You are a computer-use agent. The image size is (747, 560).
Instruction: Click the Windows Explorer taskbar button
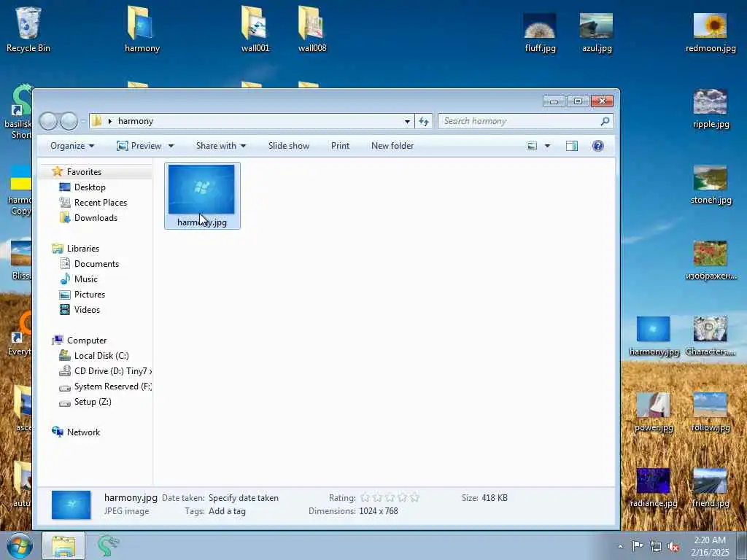[x=63, y=545]
